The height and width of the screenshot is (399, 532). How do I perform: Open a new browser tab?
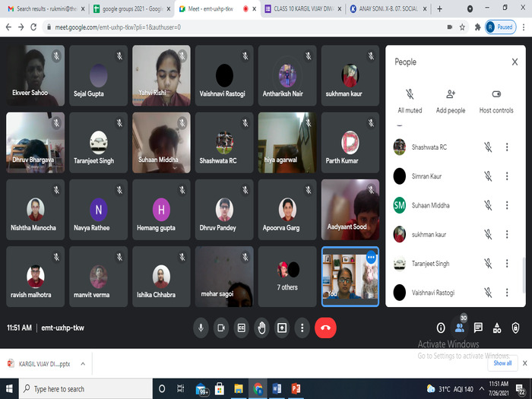[440, 9]
